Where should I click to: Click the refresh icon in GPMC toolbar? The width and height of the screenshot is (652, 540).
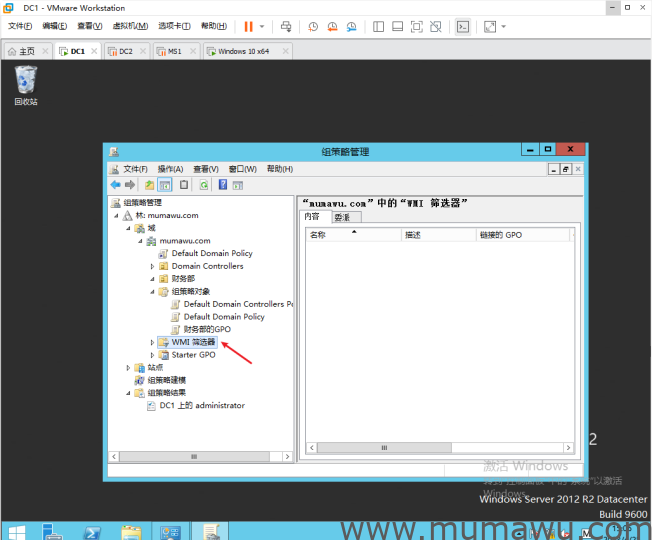(x=203, y=185)
